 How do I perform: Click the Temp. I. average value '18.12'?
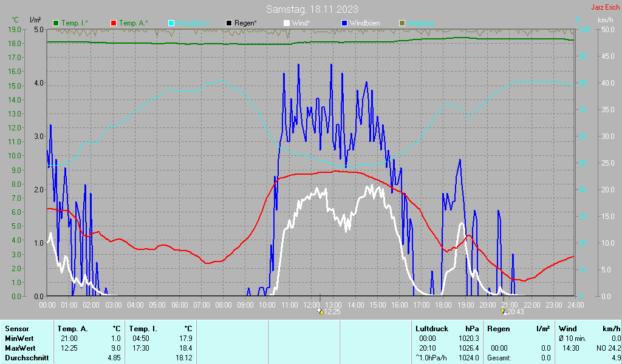click(184, 358)
